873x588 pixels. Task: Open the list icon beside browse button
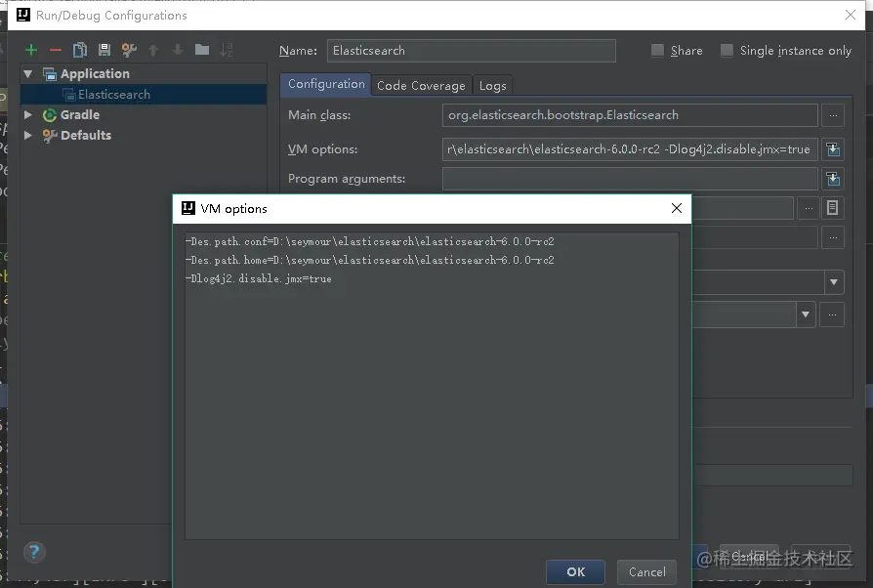click(832, 208)
